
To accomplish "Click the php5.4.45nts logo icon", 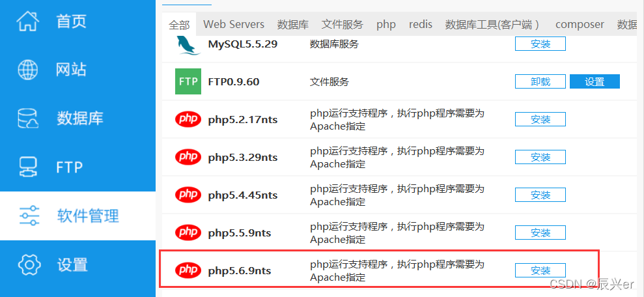I will coord(188,195).
